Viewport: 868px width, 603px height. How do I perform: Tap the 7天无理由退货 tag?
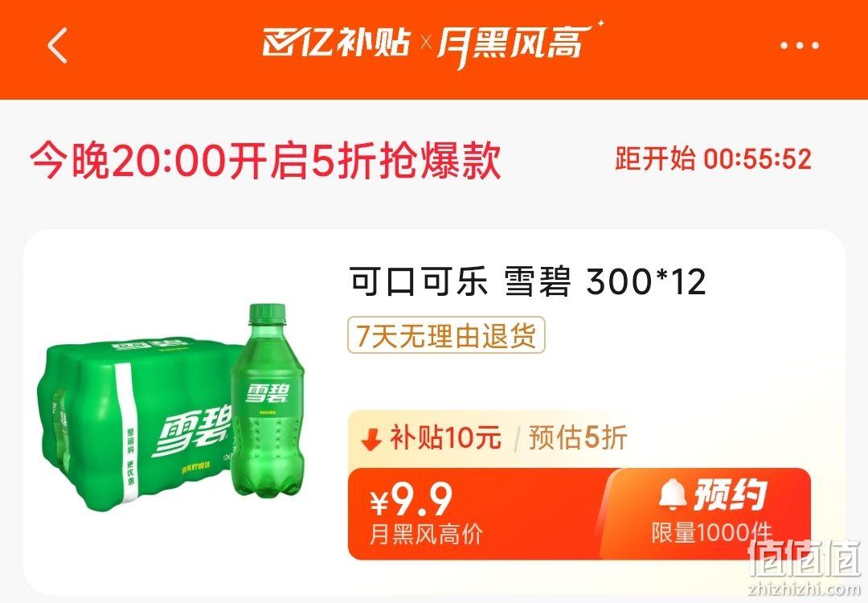click(446, 335)
